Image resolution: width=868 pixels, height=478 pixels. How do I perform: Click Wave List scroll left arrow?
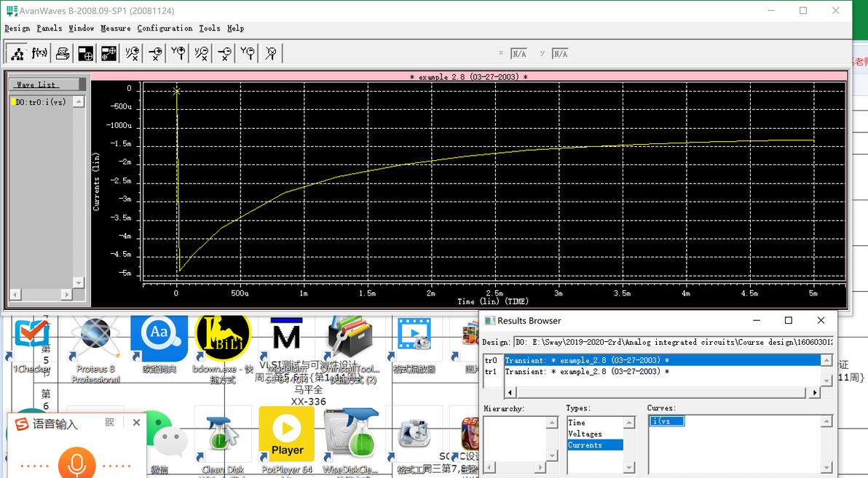(15, 295)
